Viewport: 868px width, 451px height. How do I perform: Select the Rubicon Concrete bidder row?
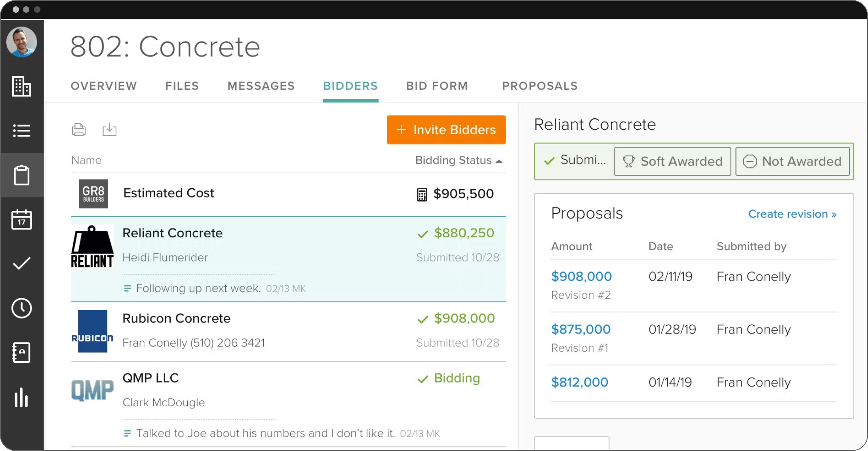click(288, 332)
